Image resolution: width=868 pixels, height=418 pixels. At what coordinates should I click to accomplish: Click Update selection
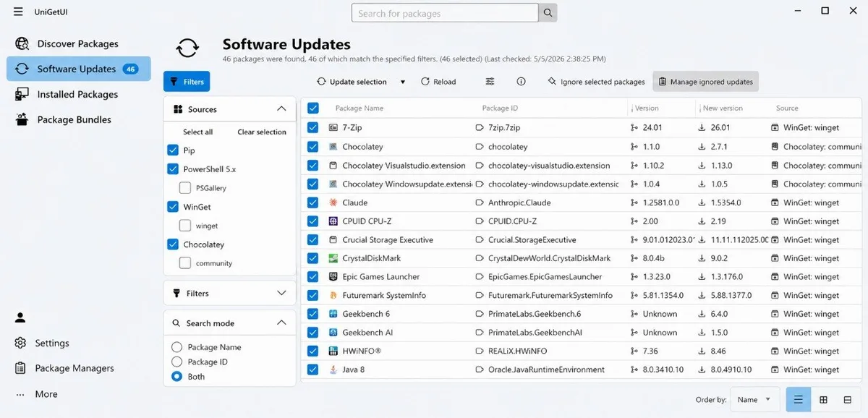click(352, 82)
